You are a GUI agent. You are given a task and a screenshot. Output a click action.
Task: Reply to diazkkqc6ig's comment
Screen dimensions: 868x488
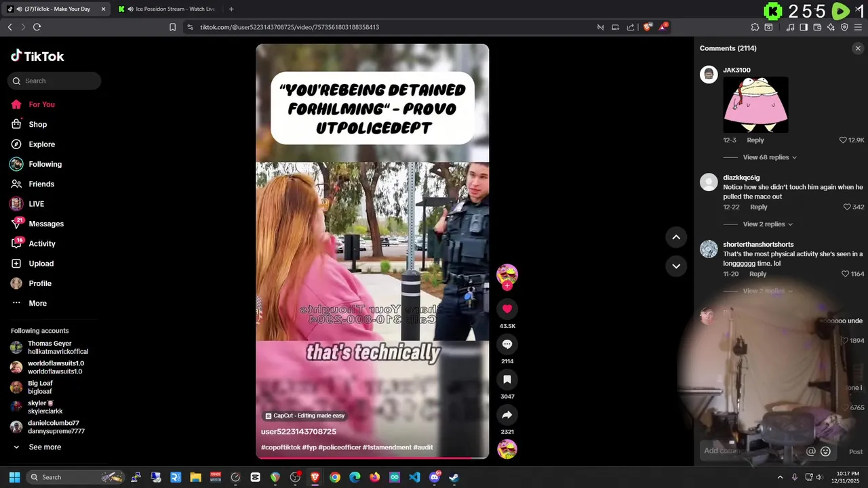(759, 207)
